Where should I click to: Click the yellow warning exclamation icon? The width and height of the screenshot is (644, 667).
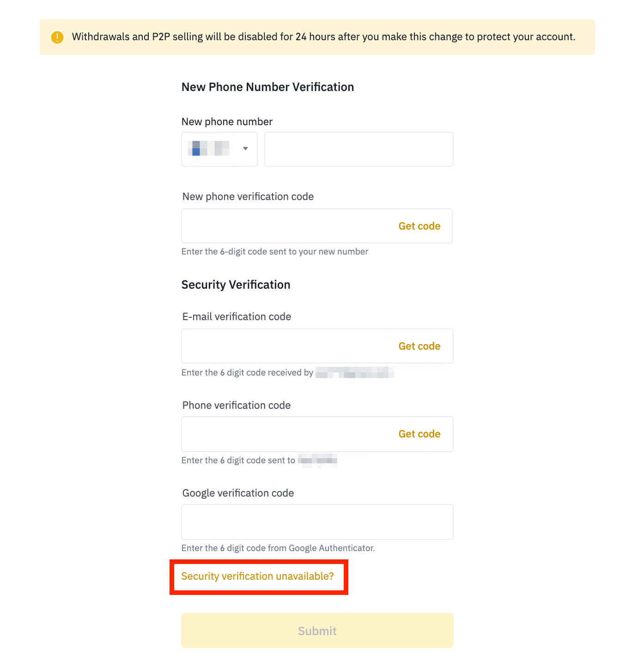click(x=57, y=37)
